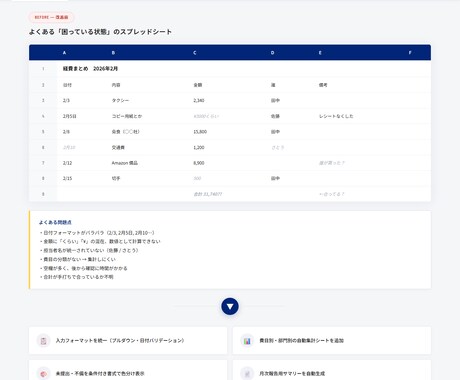Click the round blue down-arrow icon
The height and width of the screenshot is (380, 460).
230,306
